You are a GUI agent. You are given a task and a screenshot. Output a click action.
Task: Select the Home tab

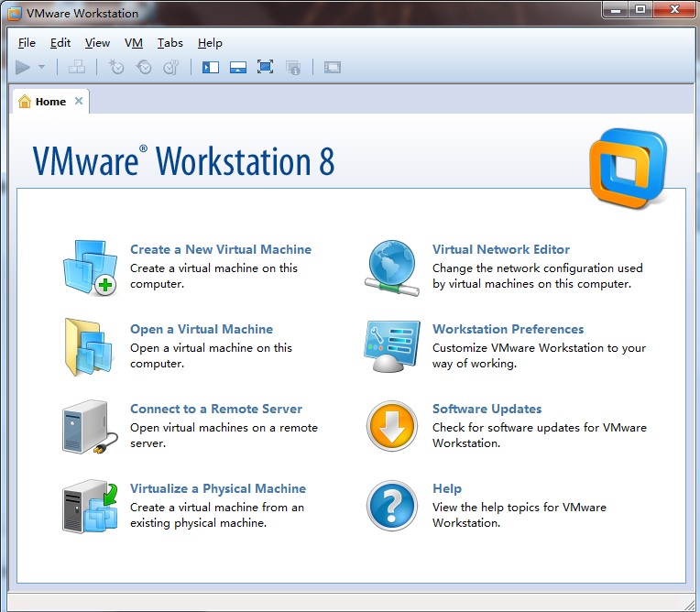tap(50, 102)
